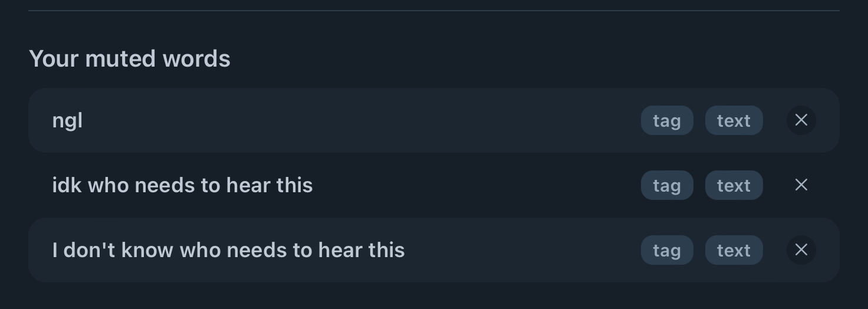Click 'tag' badge for 'I don't know' phrase
The image size is (868, 309).
pyautogui.click(x=666, y=250)
